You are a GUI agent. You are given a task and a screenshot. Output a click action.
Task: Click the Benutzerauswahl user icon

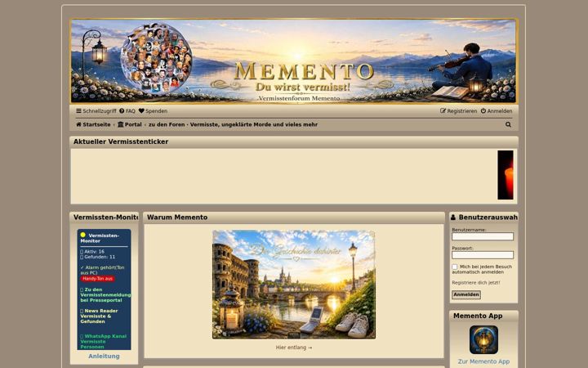point(453,217)
